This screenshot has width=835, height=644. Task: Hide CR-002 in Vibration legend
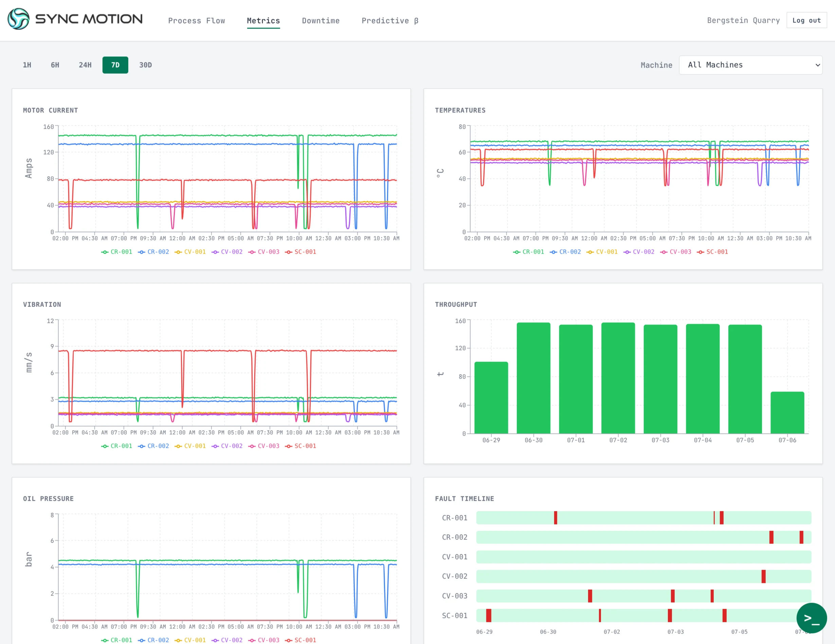click(x=153, y=446)
